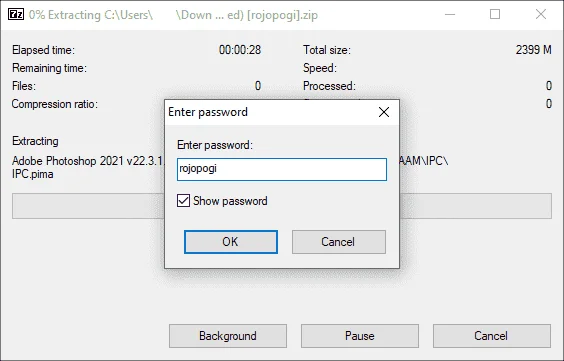Click into the password field containing rojopogi
Screen dimensions: 564x361
click(282, 169)
